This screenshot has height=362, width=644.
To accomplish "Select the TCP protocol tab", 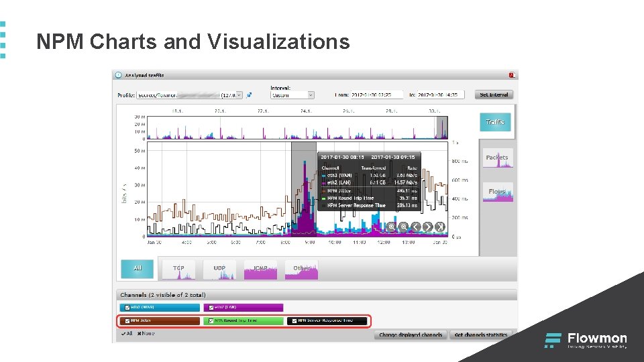I will pyautogui.click(x=178, y=269).
